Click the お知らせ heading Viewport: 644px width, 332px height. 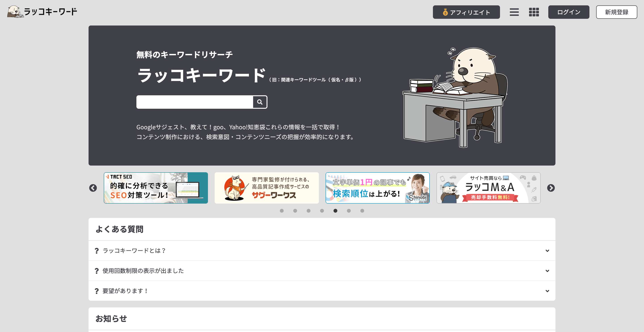point(111,319)
